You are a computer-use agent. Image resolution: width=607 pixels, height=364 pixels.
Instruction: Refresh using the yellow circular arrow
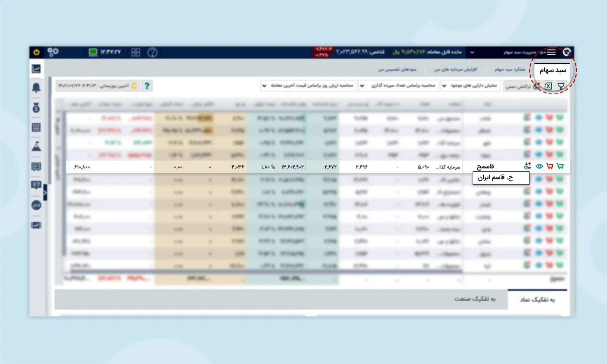[134, 86]
